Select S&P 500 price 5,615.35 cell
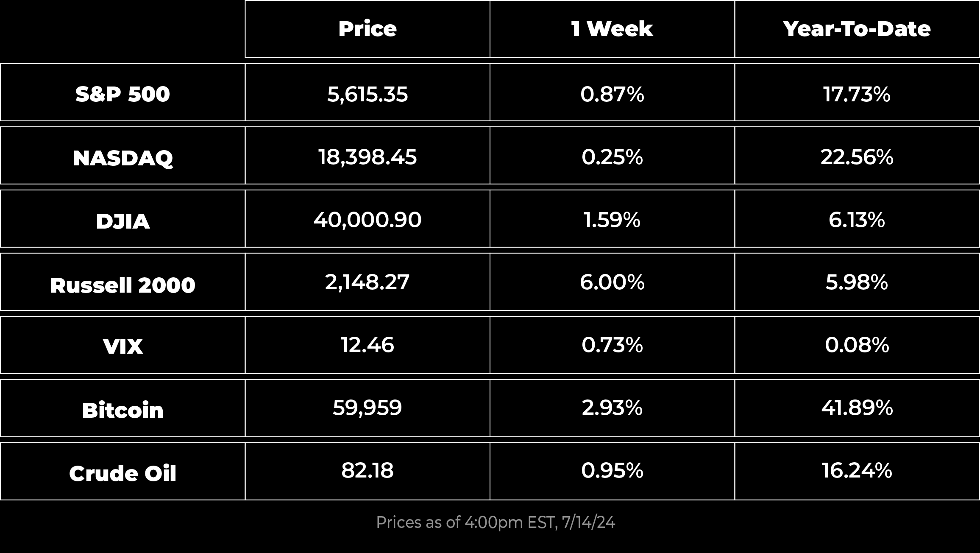The width and height of the screenshot is (980, 553). (367, 92)
